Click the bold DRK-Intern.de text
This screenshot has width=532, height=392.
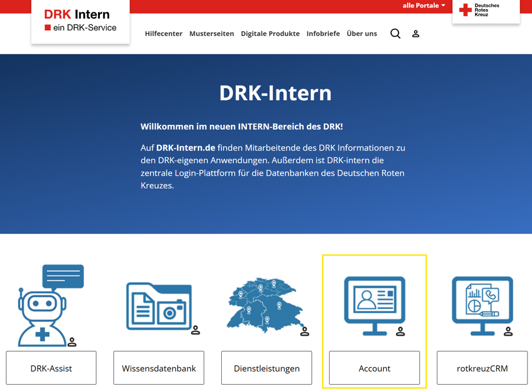(185, 148)
